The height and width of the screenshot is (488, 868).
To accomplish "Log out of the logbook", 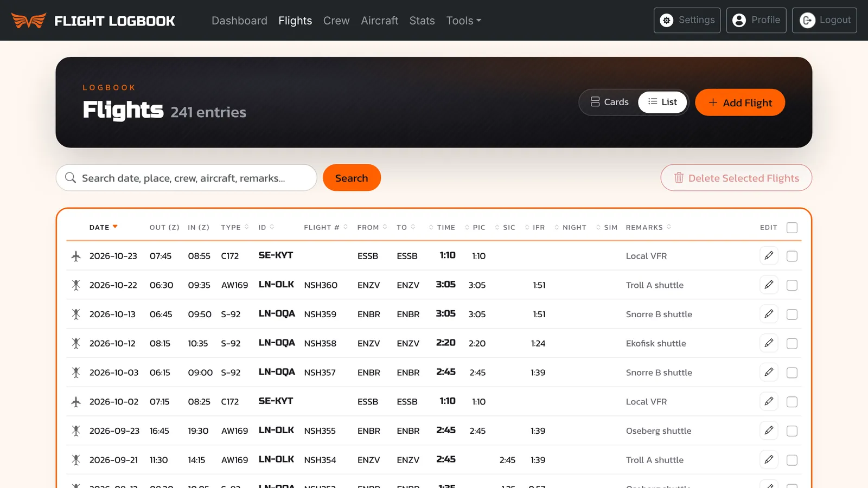I will [825, 20].
